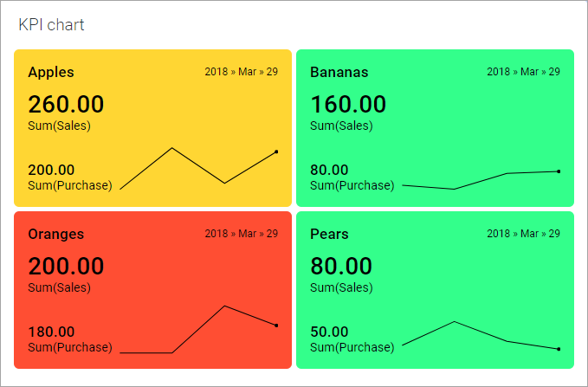The width and height of the screenshot is (588, 387).
Task: Click the 160.00 Bananas sales value
Action: 348,104
